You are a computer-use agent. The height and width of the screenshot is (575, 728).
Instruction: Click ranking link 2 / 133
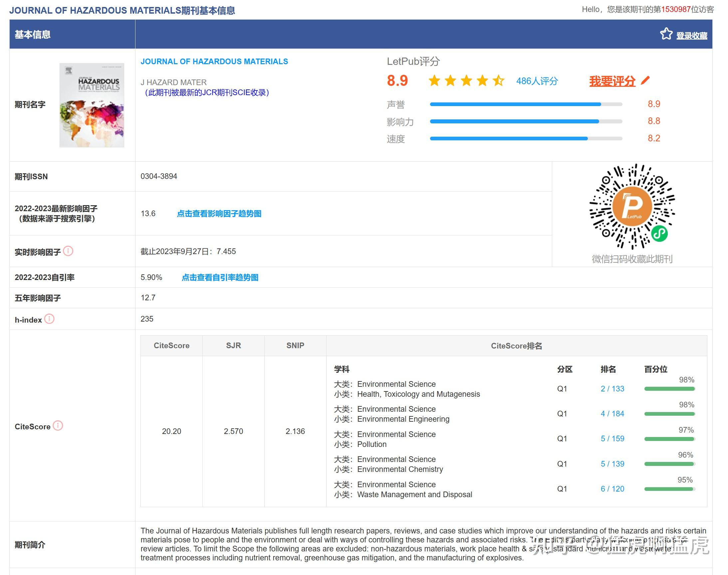pos(612,388)
